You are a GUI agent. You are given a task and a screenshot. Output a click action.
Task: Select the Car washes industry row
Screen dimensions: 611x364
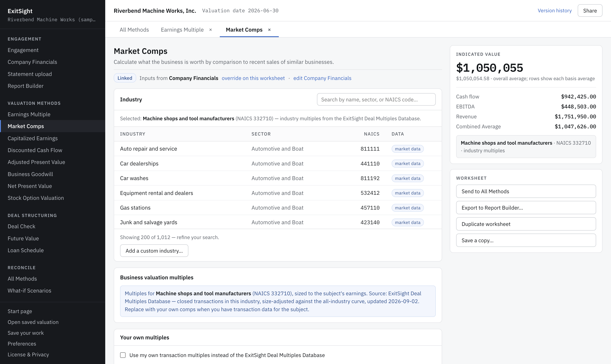pyautogui.click(x=278, y=178)
